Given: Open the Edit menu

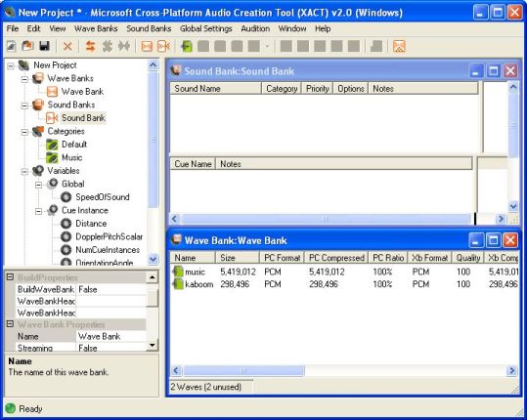Looking at the screenshot, I should pyautogui.click(x=33, y=28).
